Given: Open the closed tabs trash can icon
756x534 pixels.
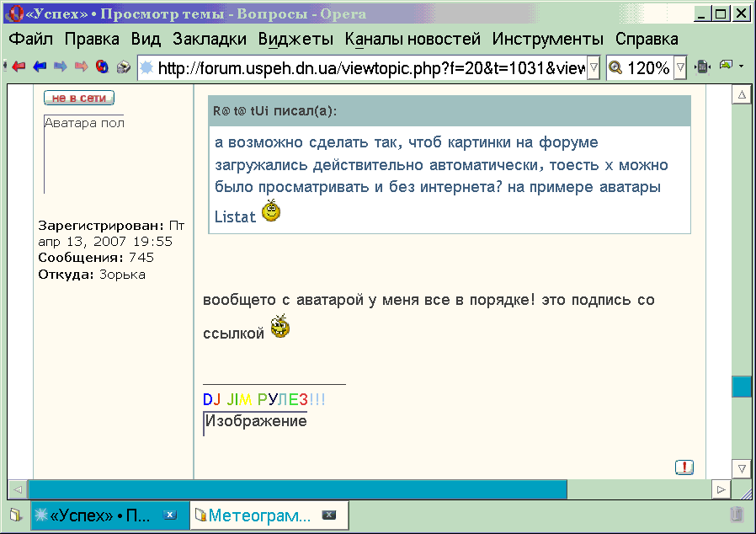Looking at the screenshot, I should point(736,514).
